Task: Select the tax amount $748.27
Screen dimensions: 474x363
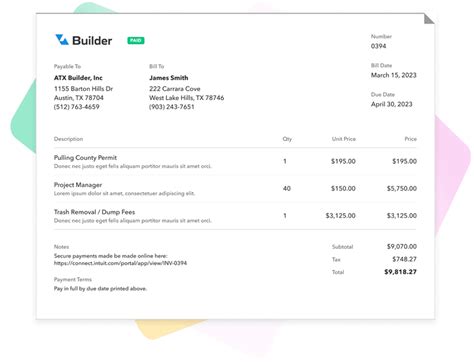Action: pyautogui.click(x=404, y=259)
